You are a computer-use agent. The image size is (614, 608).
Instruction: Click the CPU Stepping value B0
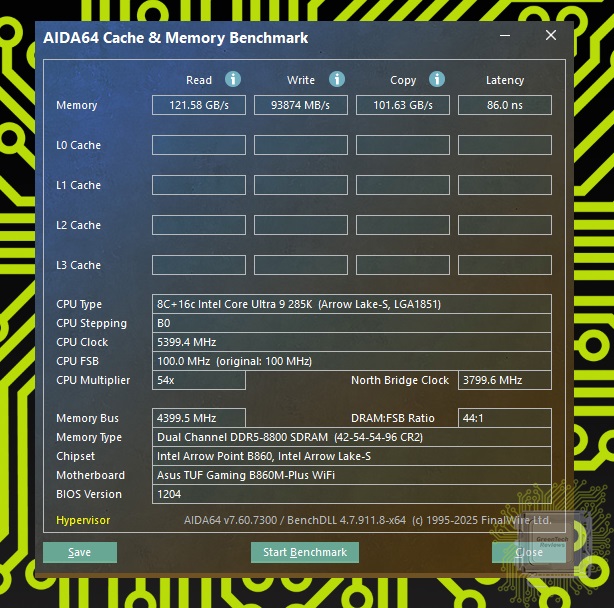click(x=352, y=323)
